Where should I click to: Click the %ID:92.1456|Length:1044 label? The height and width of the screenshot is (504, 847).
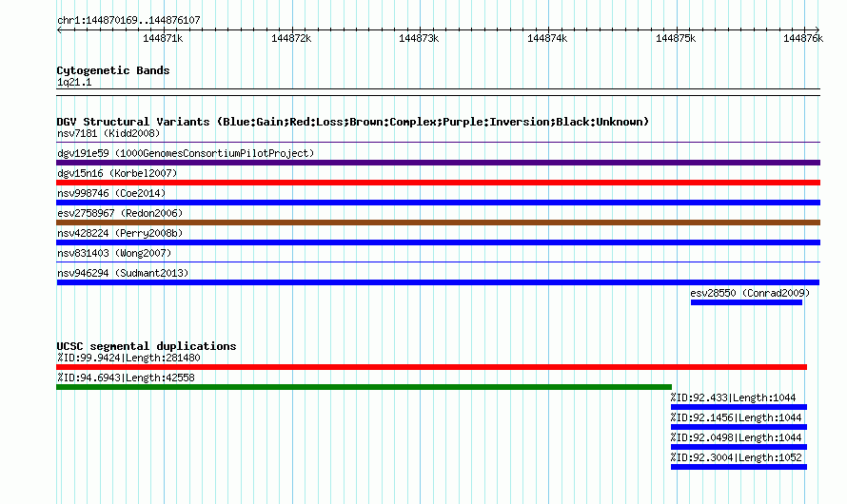click(x=737, y=417)
